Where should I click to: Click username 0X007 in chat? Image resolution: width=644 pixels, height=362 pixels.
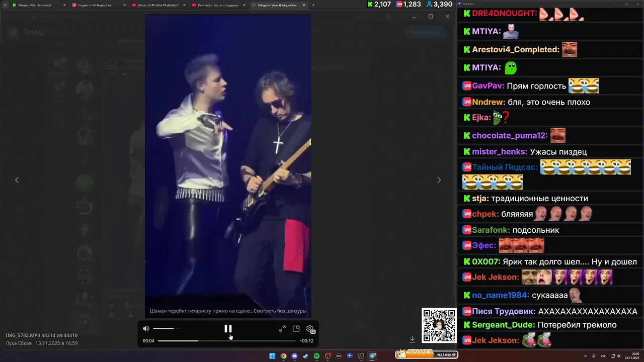(486, 262)
